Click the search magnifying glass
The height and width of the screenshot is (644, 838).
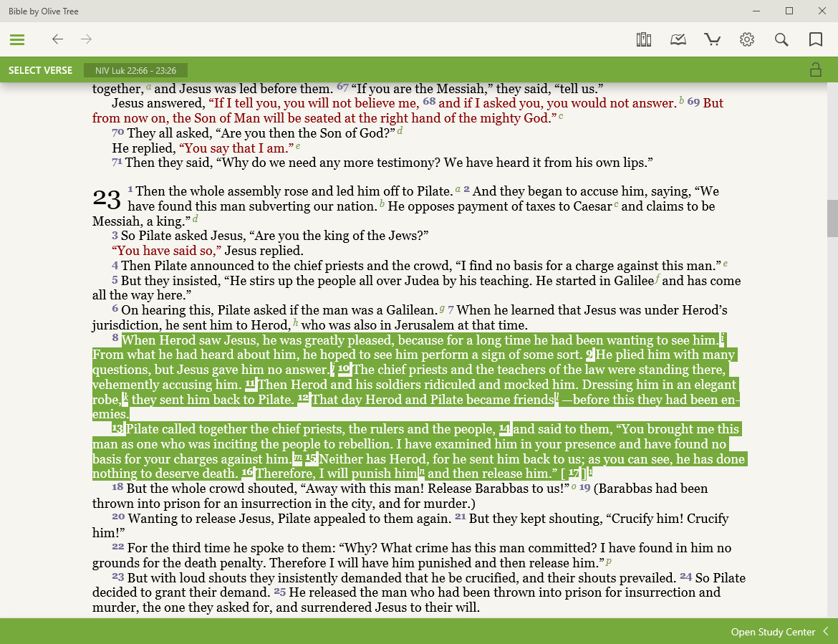coord(781,39)
